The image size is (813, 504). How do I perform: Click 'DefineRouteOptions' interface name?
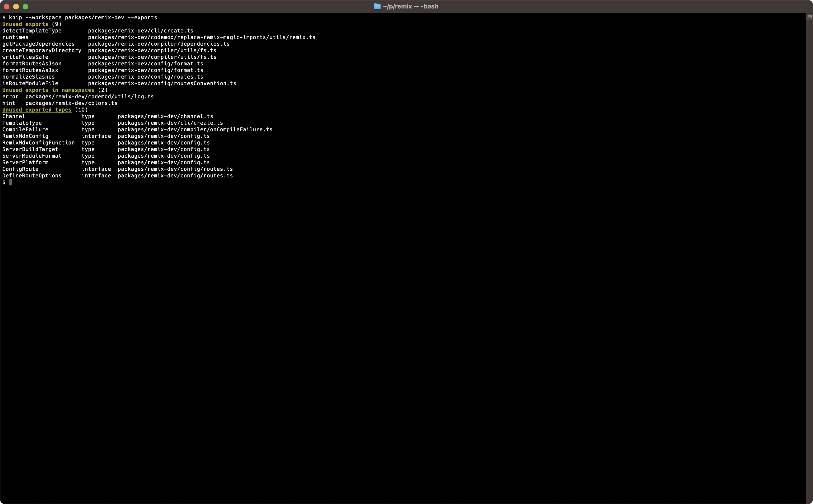(x=32, y=176)
